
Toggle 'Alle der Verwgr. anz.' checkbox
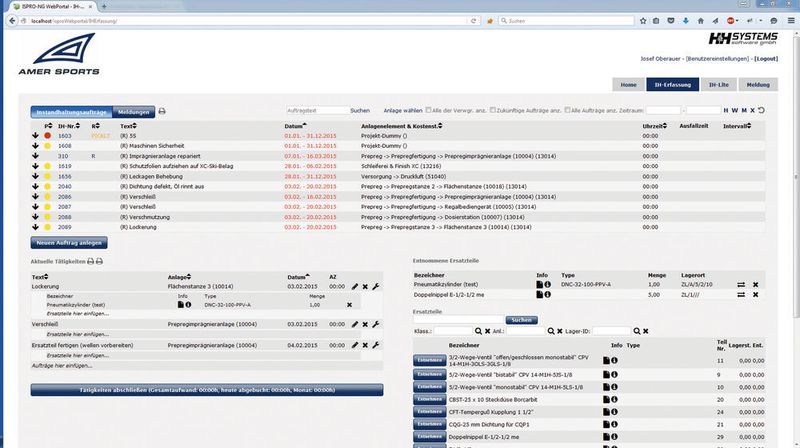click(x=429, y=110)
